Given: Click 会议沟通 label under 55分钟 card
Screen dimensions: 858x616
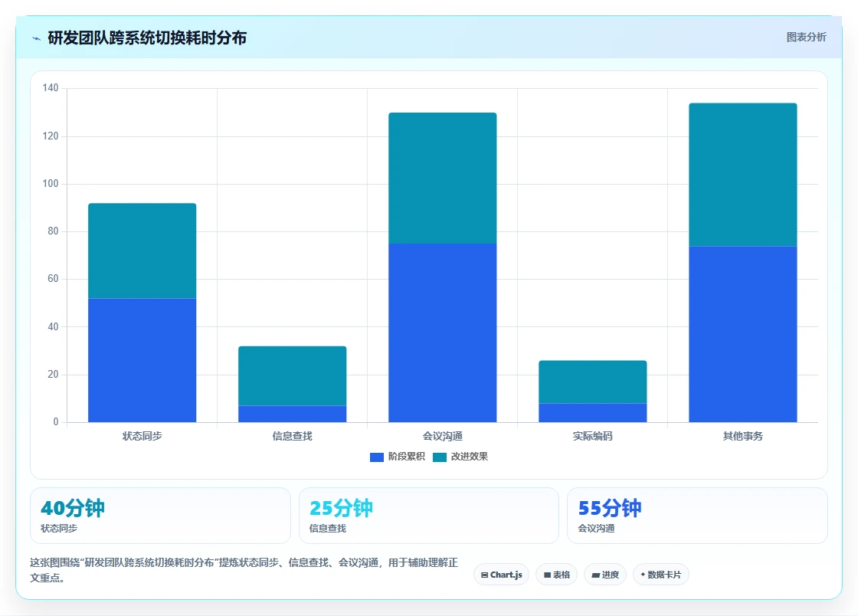Looking at the screenshot, I should pyautogui.click(x=597, y=529).
